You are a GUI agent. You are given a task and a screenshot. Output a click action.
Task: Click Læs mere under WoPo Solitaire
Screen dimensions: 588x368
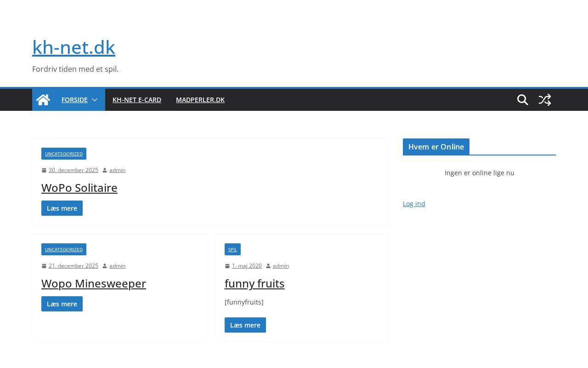[62, 208]
